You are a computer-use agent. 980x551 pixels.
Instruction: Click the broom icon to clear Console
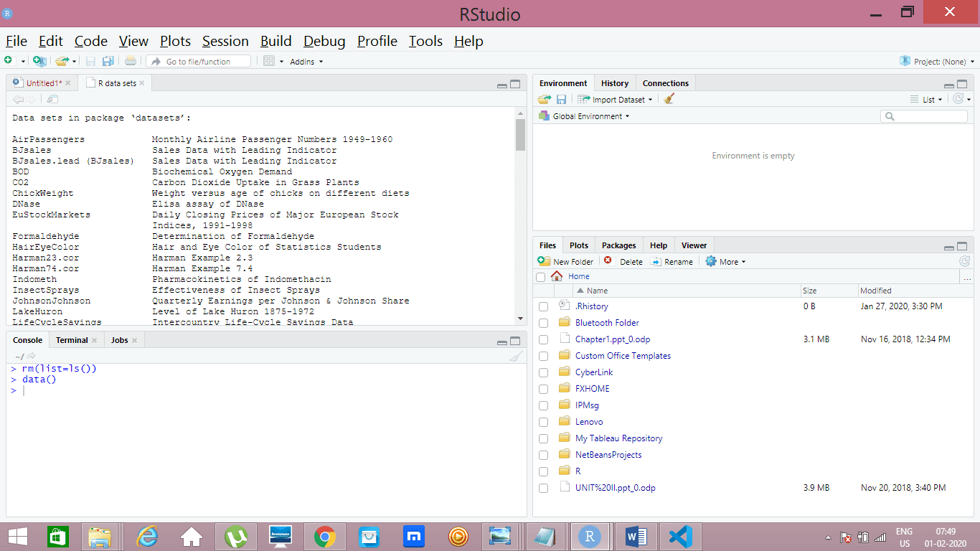(x=516, y=357)
